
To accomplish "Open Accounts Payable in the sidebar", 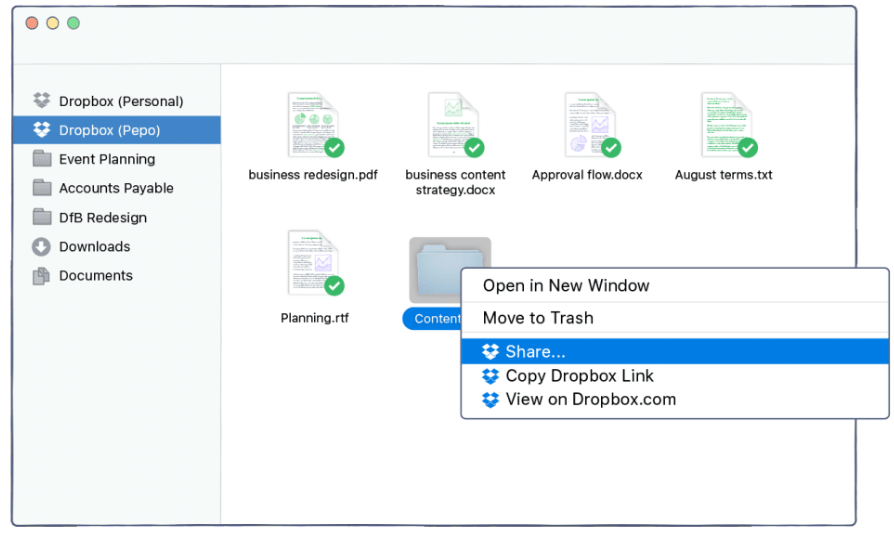I will [x=116, y=188].
